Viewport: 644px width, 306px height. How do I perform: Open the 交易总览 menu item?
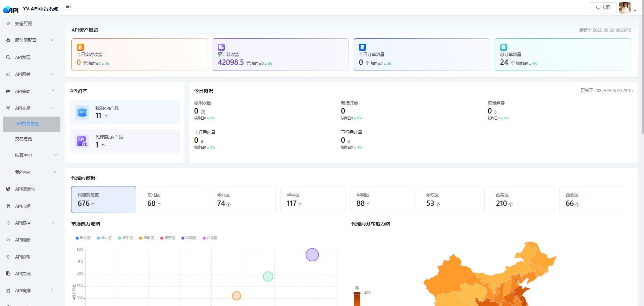click(x=23, y=139)
